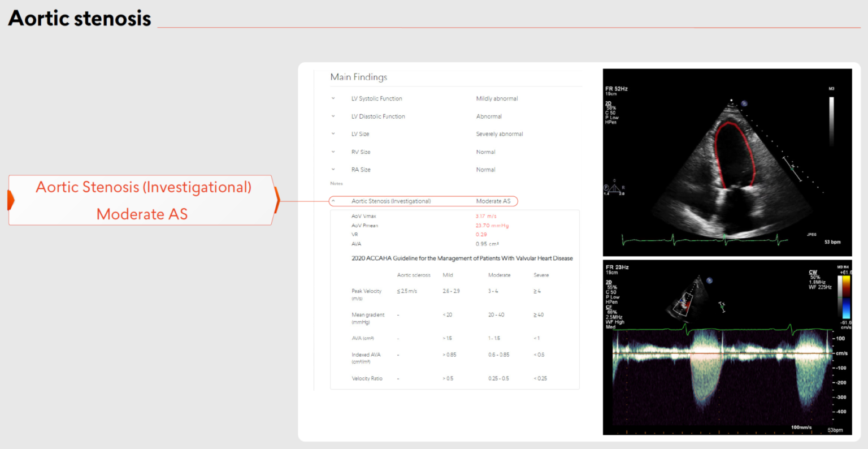Screen dimensions: 868x449
Task: Click the Main Findings heading
Action: pyautogui.click(x=359, y=77)
